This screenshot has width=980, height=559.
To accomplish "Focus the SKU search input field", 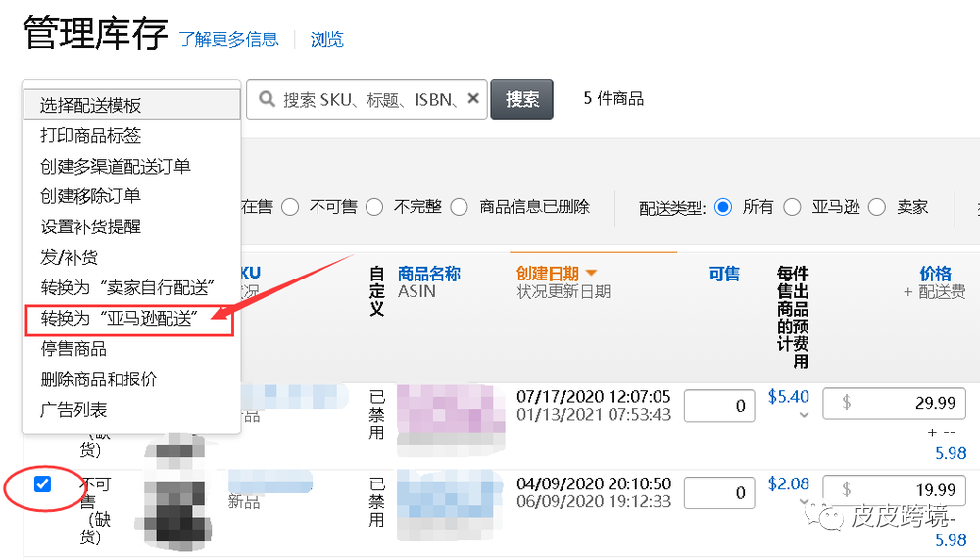I will coord(368,99).
